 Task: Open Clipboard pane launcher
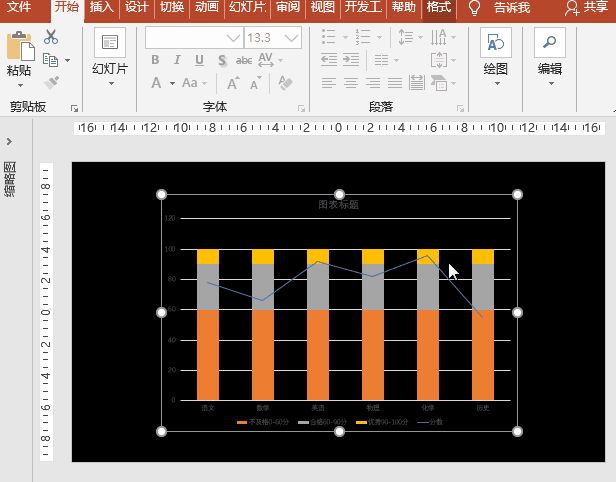(74, 108)
